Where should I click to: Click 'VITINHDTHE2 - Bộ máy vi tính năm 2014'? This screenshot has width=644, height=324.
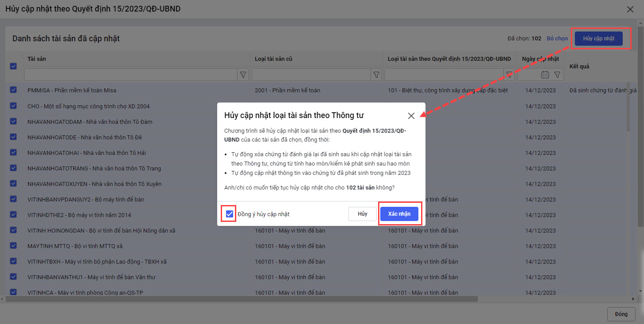coord(79,215)
